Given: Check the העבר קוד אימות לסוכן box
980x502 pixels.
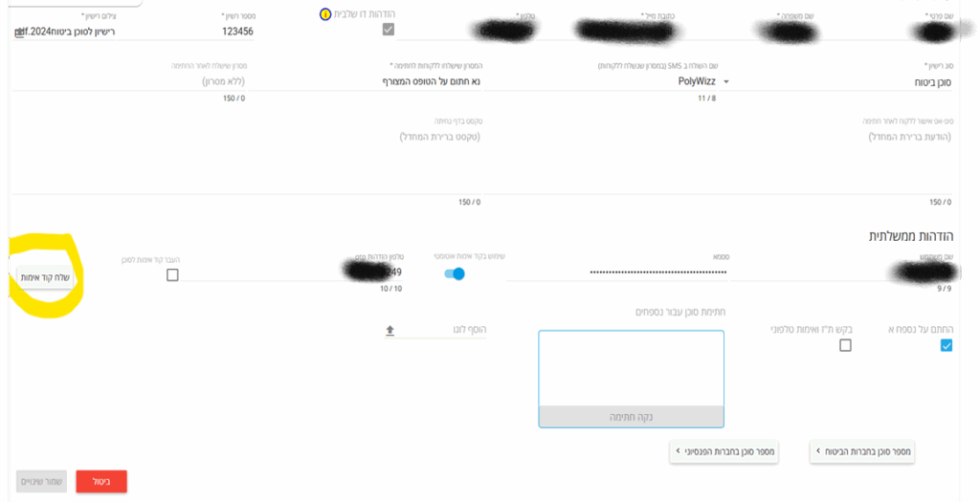Looking at the screenshot, I should point(172,274).
